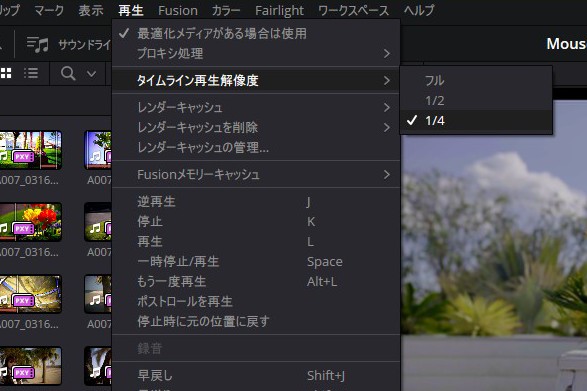Close the 再生 menu in menu bar

(x=131, y=10)
